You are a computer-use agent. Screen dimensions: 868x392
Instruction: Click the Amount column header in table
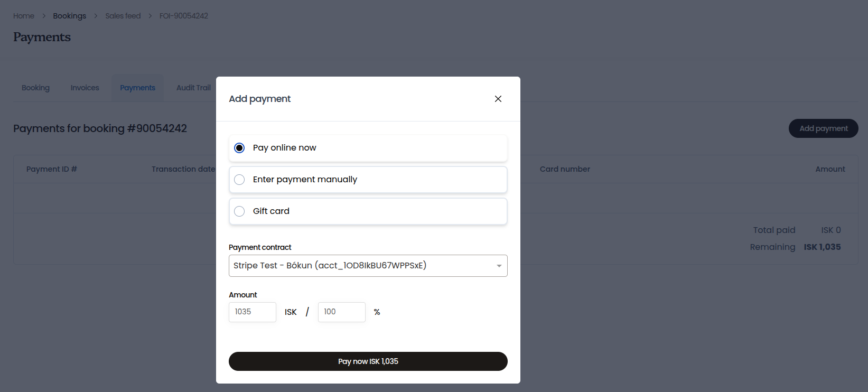(830, 169)
